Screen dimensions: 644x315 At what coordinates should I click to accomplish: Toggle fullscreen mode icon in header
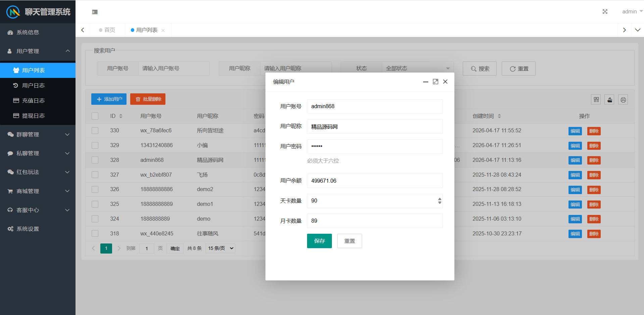(605, 12)
